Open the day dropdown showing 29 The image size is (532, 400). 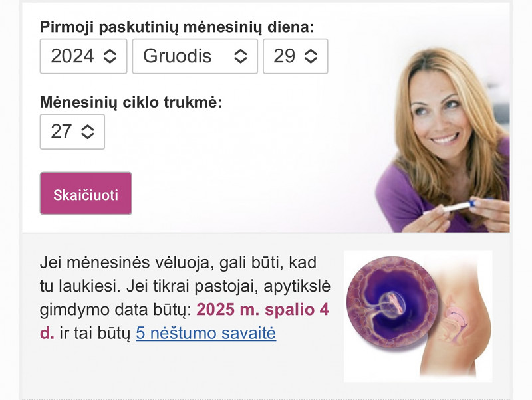point(295,56)
